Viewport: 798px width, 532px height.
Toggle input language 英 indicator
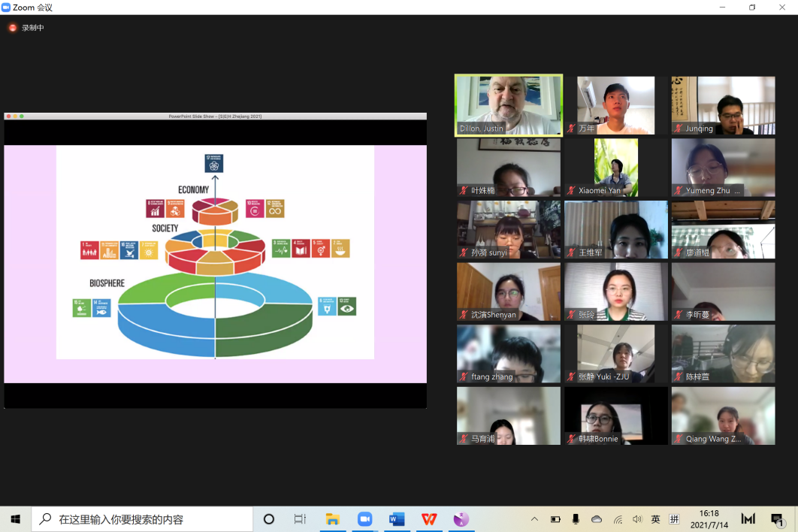(656, 519)
